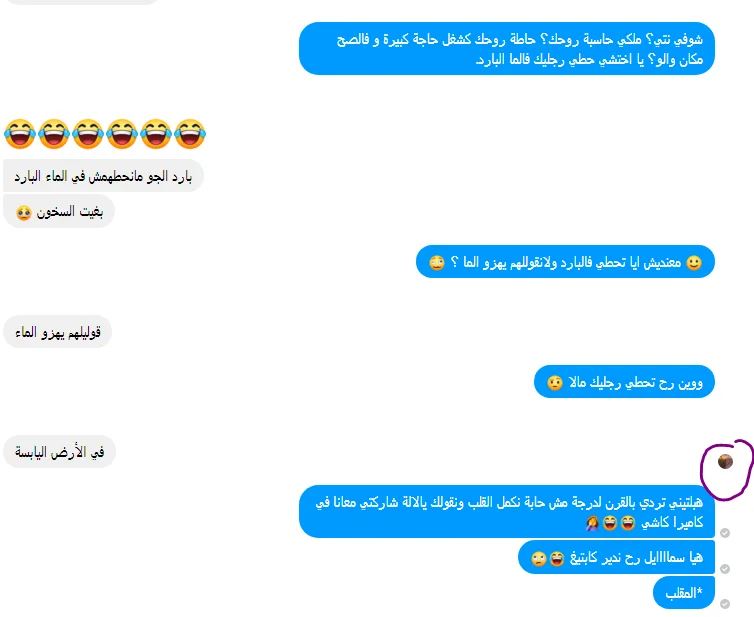
Task: Click the pleading face emoji in بغيت السخون bubble
Action: coord(24,212)
